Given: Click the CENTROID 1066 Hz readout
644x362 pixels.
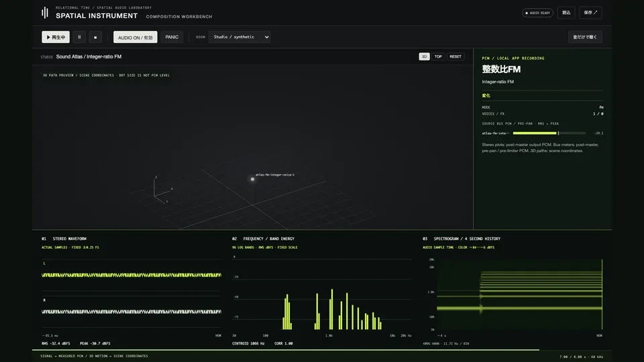Looking at the screenshot, I should (248, 343).
